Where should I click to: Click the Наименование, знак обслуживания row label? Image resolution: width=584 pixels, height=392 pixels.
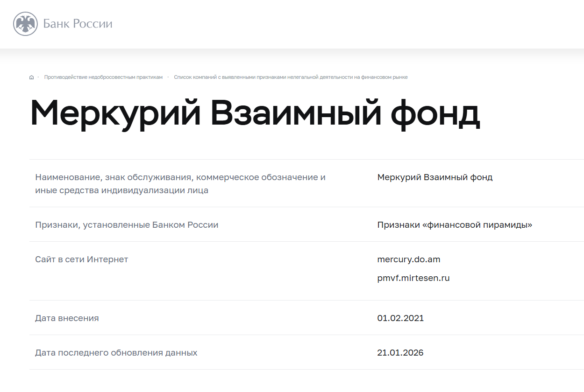pyautogui.click(x=180, y=184)
